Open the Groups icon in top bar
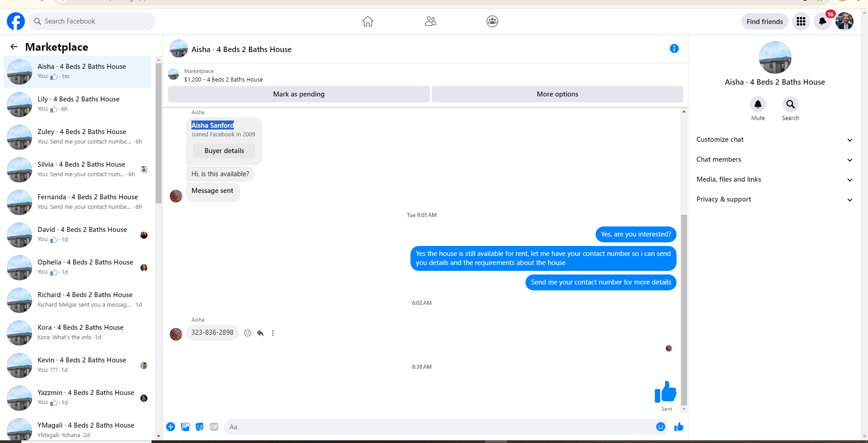868x443 pixels. coord(492,21)
